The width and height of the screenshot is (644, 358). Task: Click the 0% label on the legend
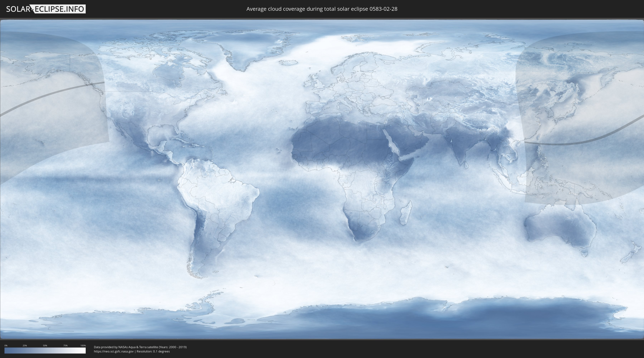pyautogui.click(x=6, y=345)
